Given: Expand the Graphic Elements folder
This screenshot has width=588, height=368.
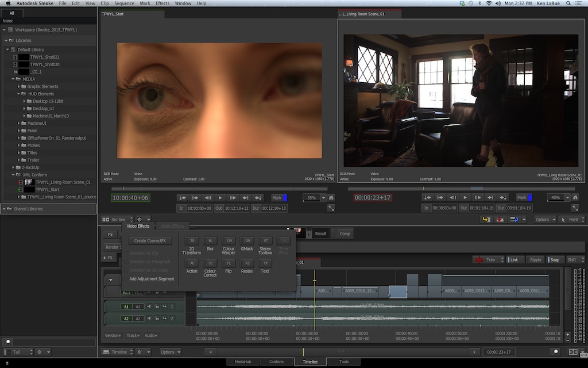Looking at the screenshot, I should [x=19, y=86].
